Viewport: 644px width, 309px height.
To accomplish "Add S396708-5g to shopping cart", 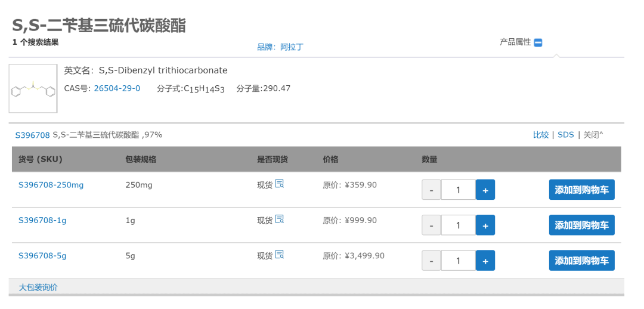I will [581, 261].
